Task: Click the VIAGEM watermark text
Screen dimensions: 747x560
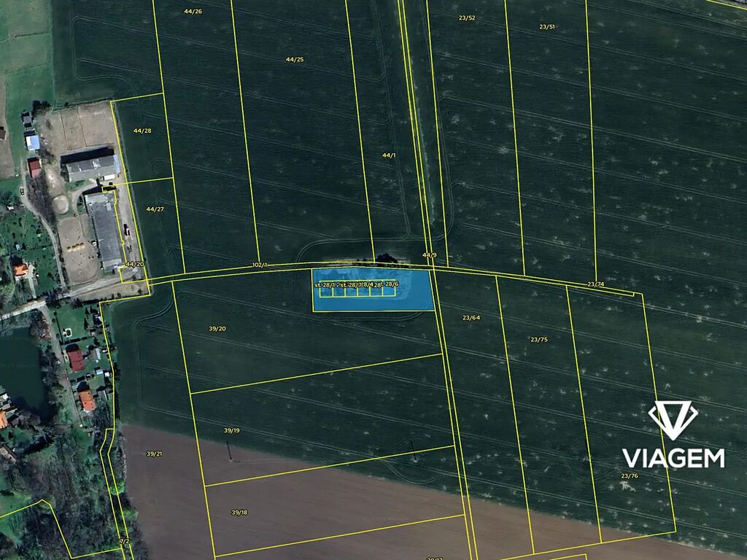Action: pyautogui.click(x=673, y=458)
